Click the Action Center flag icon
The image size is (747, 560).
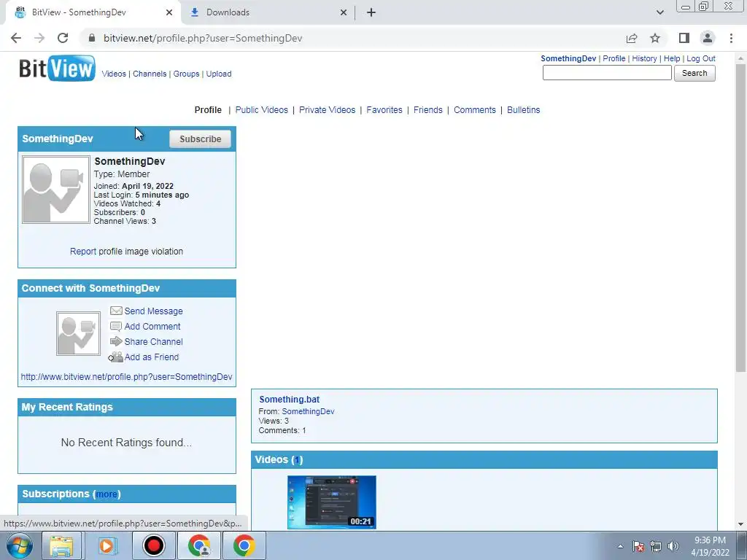pyautogui.click(x=638, y=546)
